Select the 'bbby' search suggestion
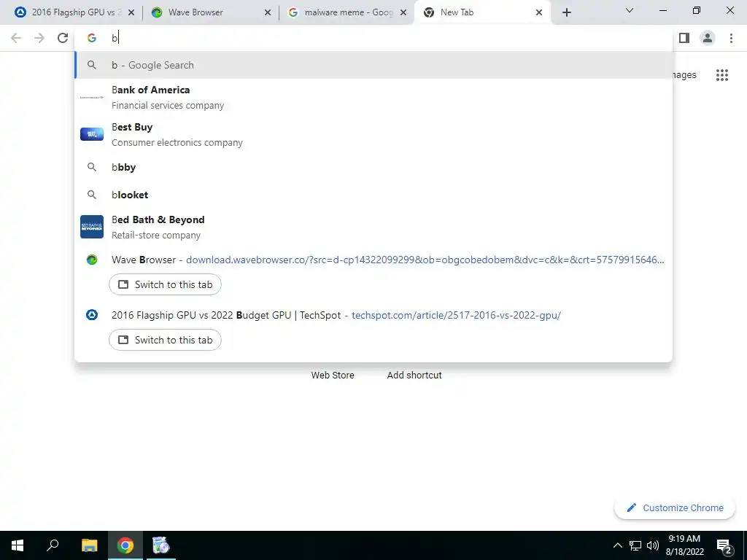 tap(373, 167)
